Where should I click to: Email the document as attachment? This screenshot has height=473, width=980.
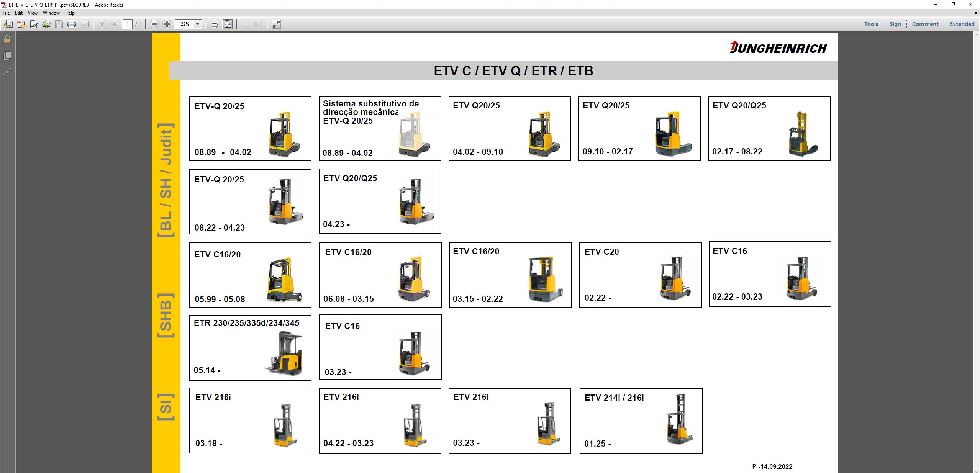(85, 24)
